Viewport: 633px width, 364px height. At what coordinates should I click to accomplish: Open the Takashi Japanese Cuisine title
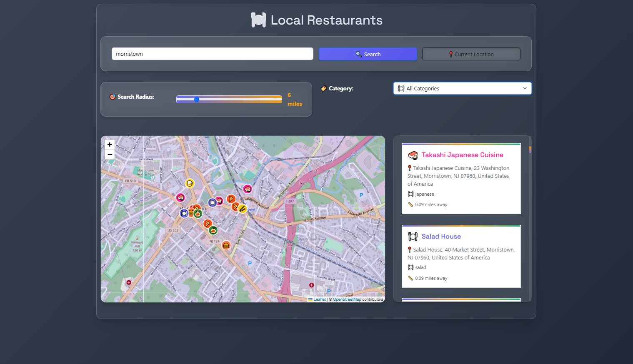pos(463,155)
